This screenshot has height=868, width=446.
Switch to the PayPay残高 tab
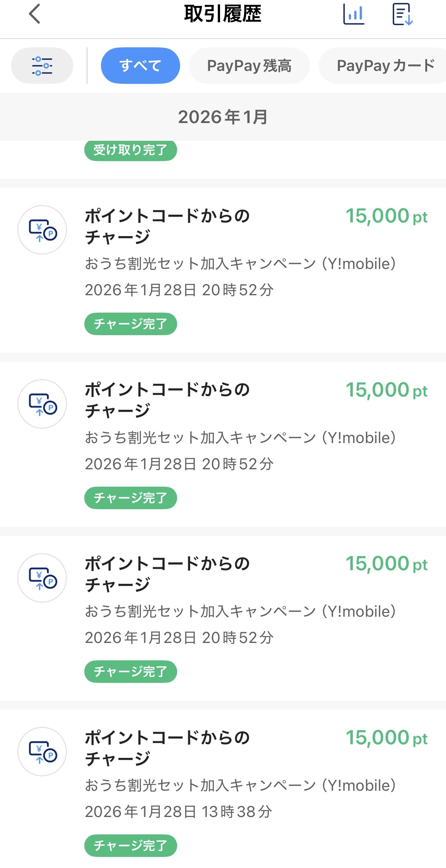tap(249, 65)
